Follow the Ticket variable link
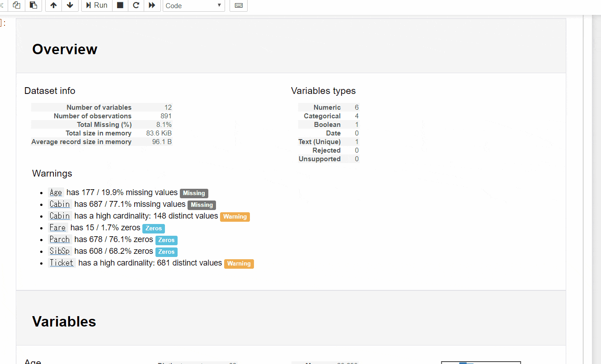The image size is (601, 364). pyautogui.click(x=61, y=263)
